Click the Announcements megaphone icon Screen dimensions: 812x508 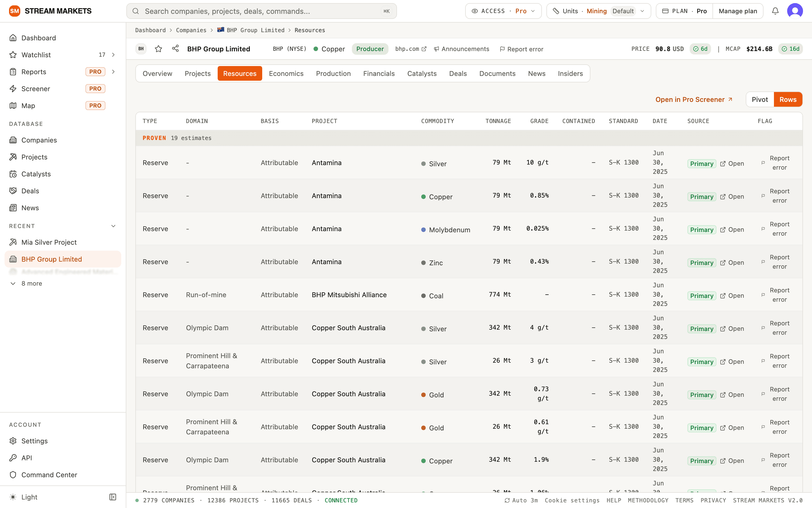436,49
